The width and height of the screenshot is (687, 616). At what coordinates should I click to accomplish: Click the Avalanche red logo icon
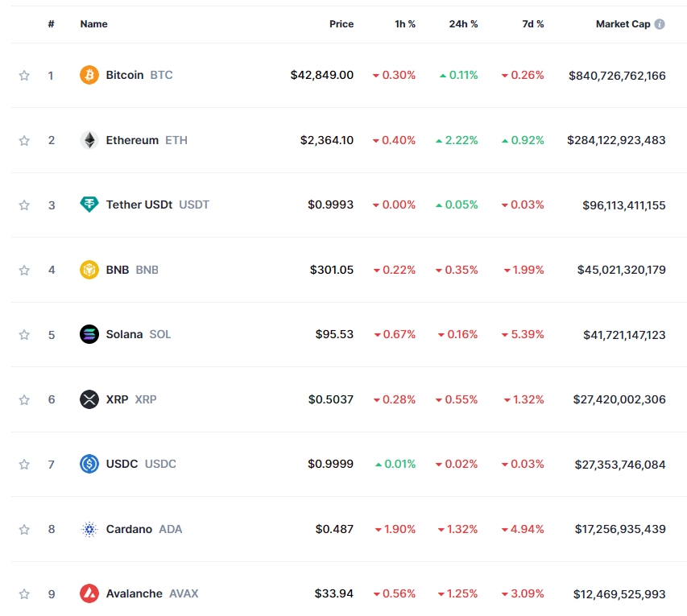[89, 593]
